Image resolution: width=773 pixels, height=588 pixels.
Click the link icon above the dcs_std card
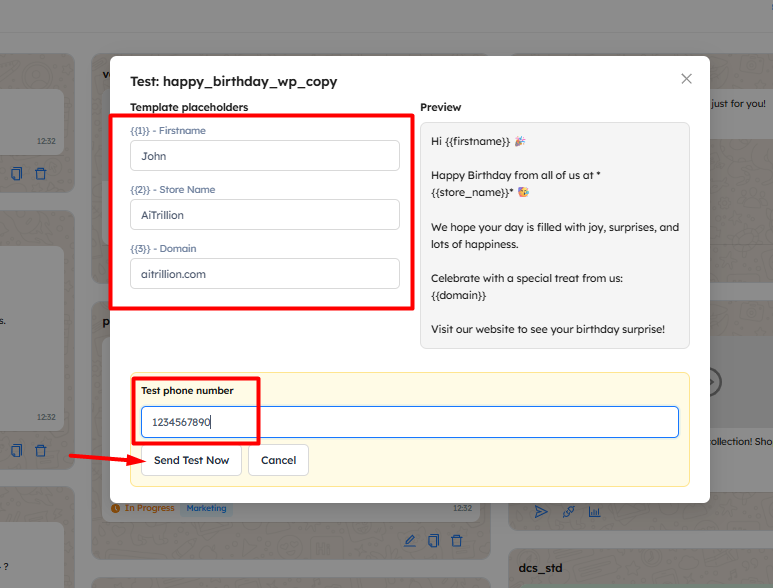(568, 512)
